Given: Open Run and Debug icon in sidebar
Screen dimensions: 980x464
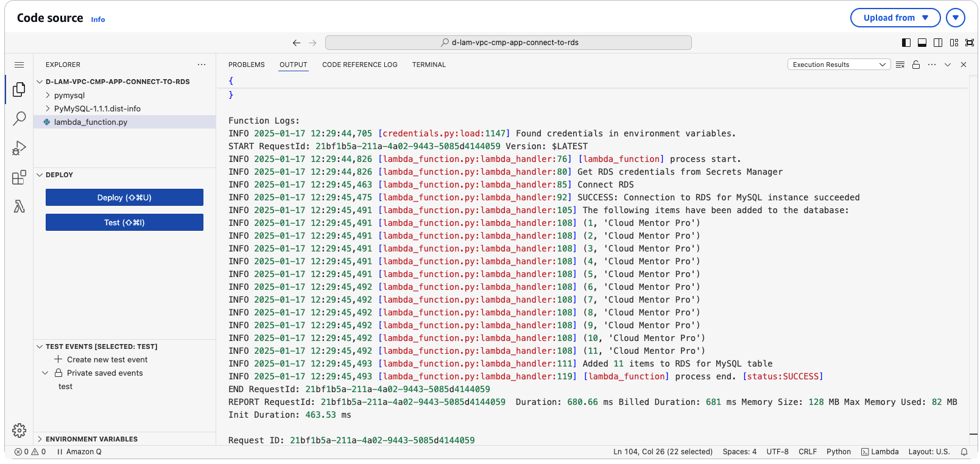Looking at the screenshot, I should pos(19,148).
